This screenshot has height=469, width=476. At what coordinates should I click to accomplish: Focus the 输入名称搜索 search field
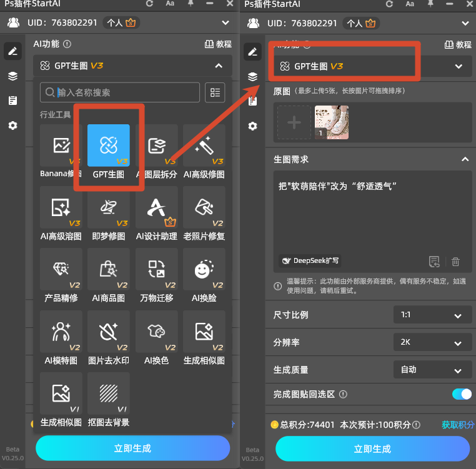pos(120,92)
